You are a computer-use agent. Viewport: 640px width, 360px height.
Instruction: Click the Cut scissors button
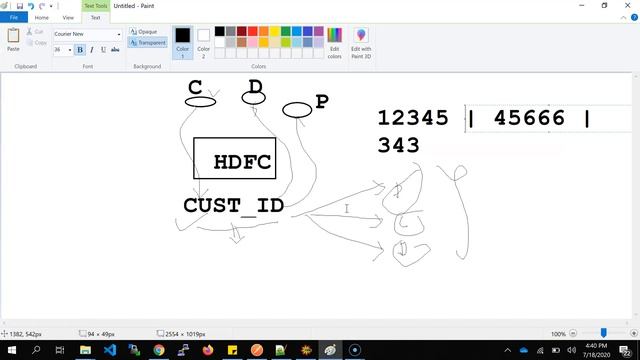coord(36,31)
